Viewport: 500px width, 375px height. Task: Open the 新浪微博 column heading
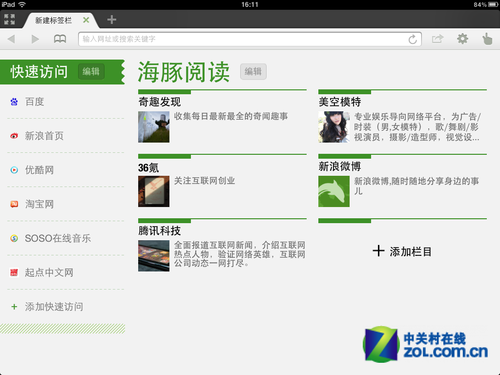(340, 166)
